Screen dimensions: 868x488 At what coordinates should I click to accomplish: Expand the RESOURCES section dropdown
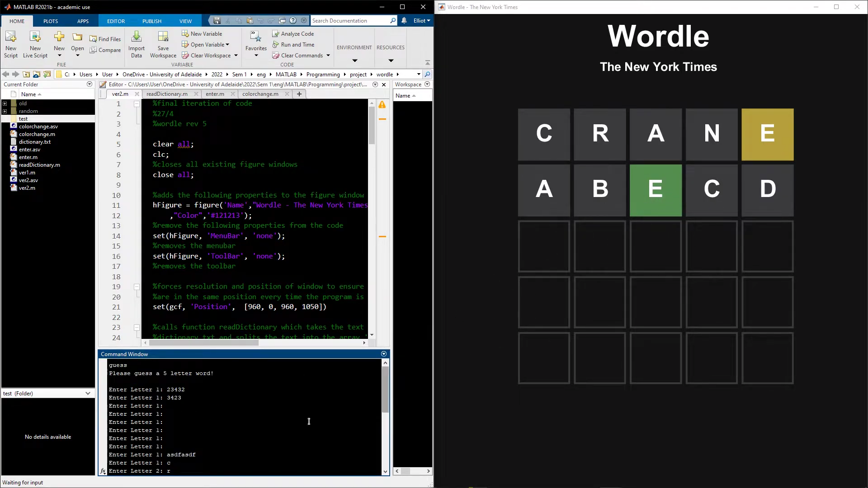pos(391,61)
